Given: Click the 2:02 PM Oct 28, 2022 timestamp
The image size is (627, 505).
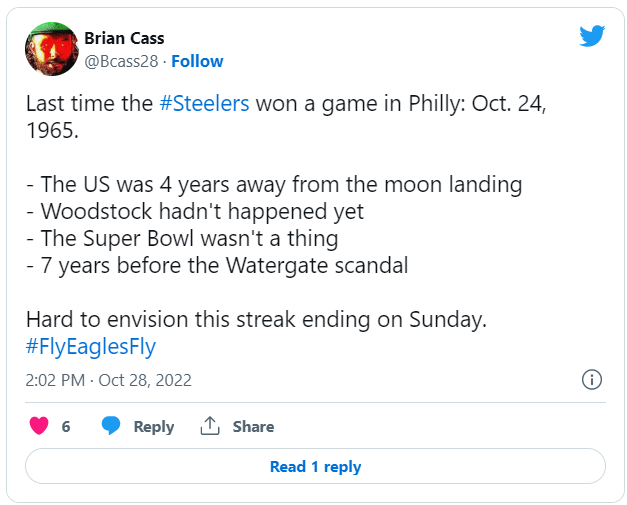Looking at the screenshot, I should [109, 380].
